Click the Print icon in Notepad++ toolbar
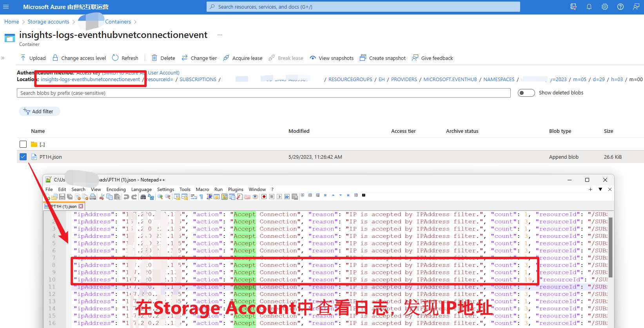Viewport: 644px width, 328px height. point(93,197)
